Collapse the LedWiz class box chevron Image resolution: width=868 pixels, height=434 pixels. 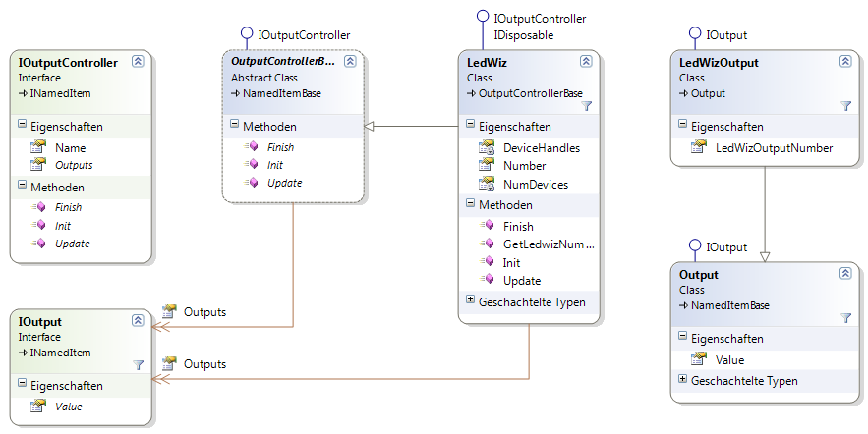point(586,61)
